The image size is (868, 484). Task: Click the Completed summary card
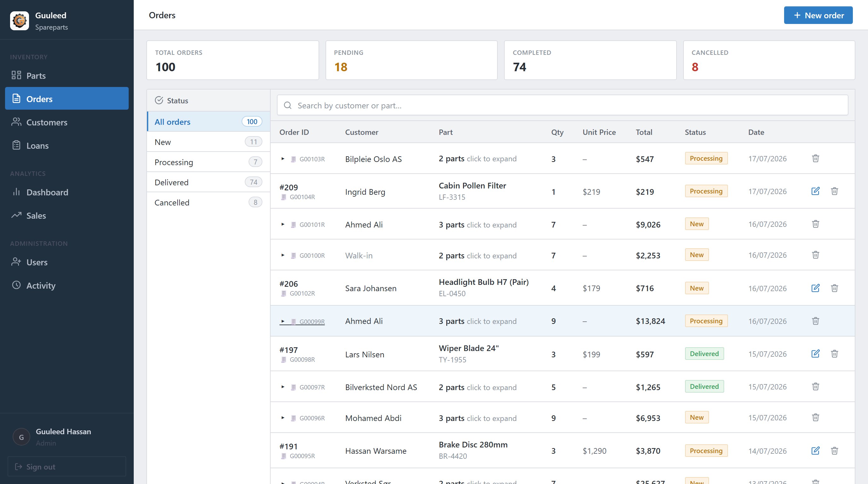click(x=590, y=60)
